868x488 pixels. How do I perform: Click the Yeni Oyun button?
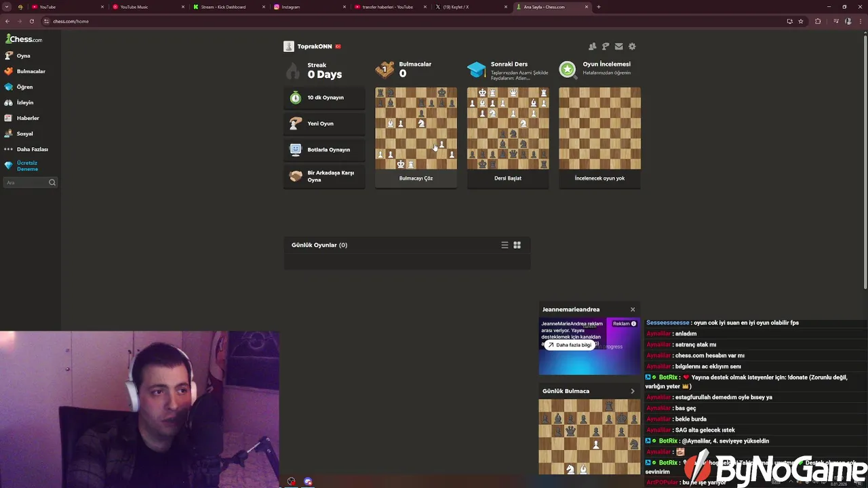click(324, 123)
